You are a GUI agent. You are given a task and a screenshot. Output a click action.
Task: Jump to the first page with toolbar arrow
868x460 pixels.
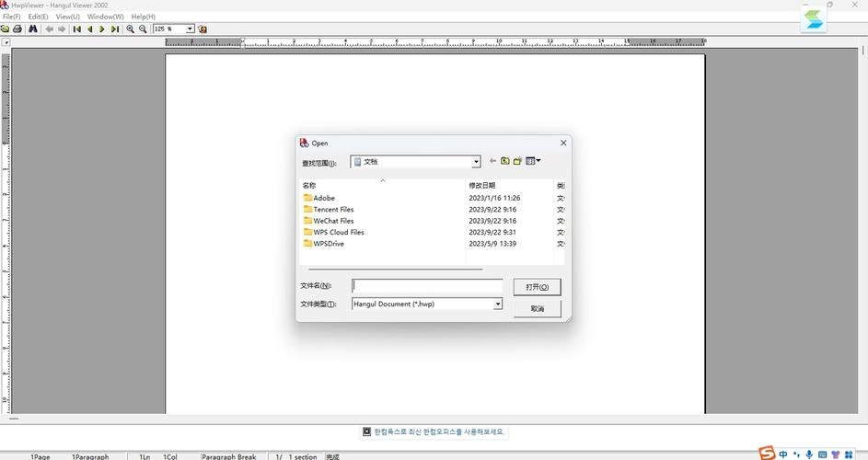tap(77, 29)
